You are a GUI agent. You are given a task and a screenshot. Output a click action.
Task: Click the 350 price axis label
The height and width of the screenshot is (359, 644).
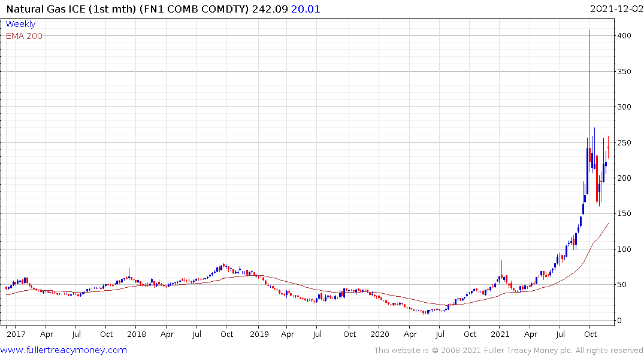(x=624, y=71)
